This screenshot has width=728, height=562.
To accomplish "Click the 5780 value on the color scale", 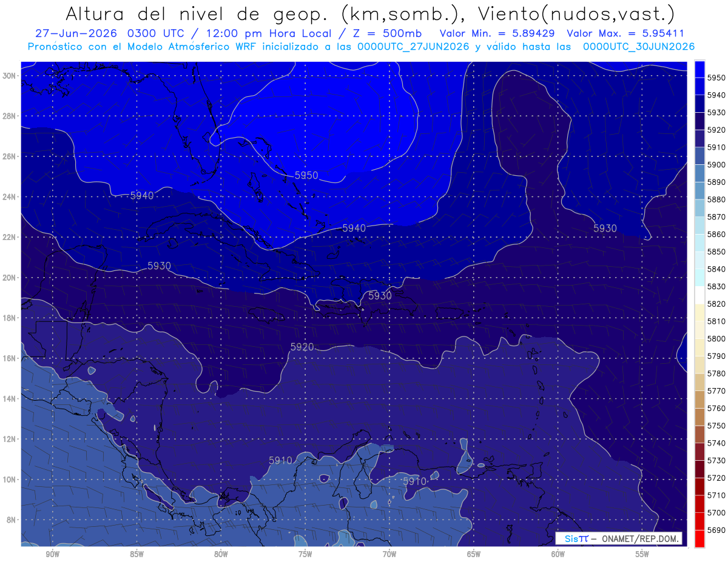I will [716, 373].
